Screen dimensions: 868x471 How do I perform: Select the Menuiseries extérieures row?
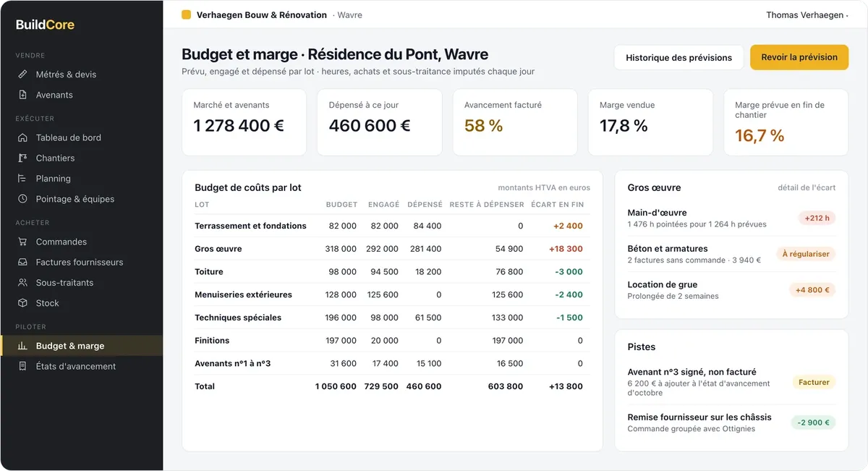[x=392, y=294]
